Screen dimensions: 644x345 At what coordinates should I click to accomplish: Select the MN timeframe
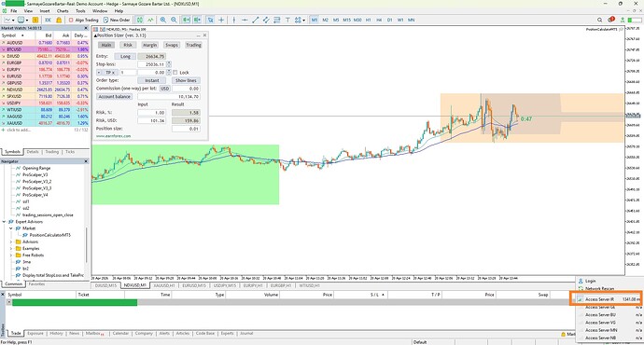[411, 20]
